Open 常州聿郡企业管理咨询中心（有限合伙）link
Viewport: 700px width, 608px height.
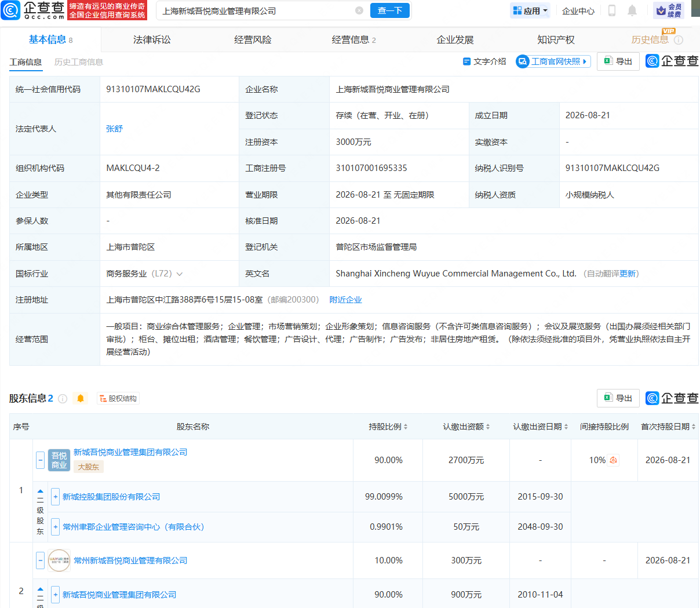tap(133, 527)
